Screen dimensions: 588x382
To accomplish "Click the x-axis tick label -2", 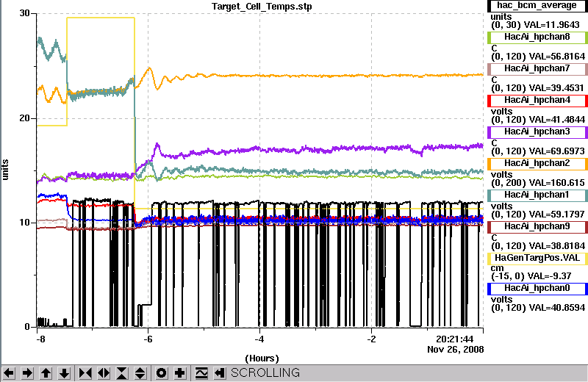I will (x=371, y=339).
